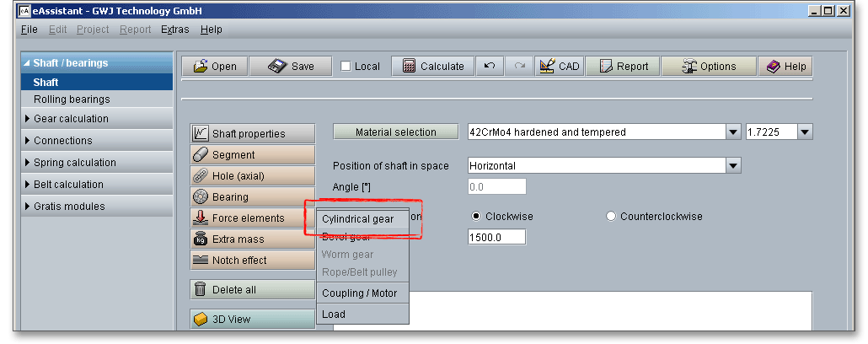Viewport: 868px width, 344px height.
Task: Open the Notch effect panel
Action: point(252,261)
